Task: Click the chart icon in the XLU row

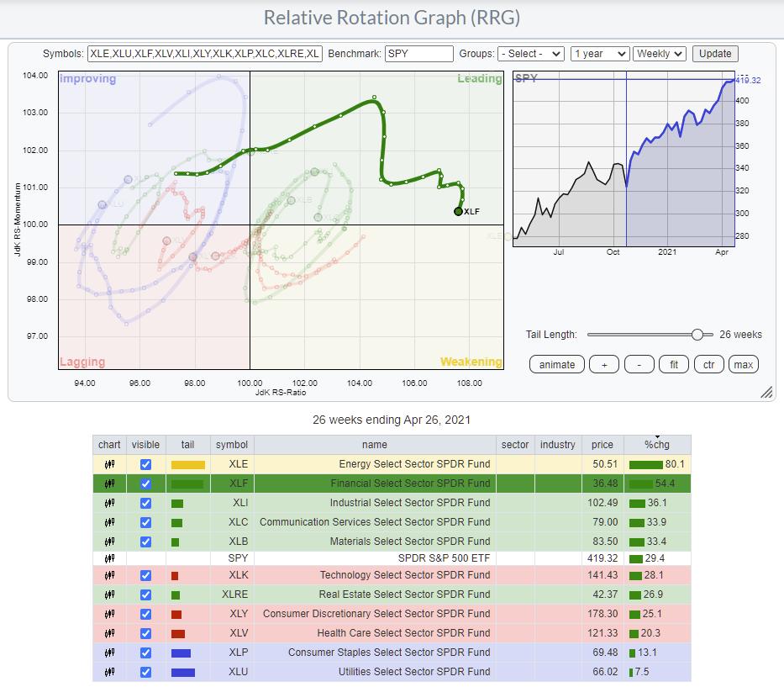Action: click(x=109, y=672)
